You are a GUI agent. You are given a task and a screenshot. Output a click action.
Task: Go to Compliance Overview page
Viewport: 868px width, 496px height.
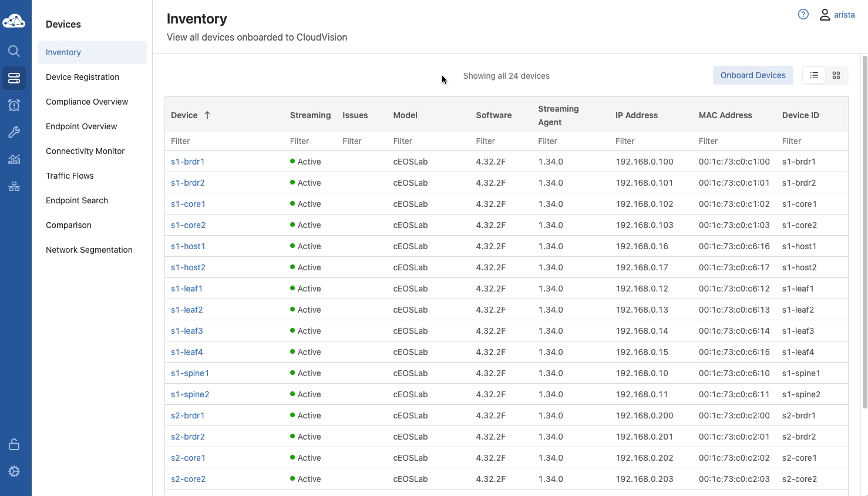pyautogui.click(x=87, y=102)
